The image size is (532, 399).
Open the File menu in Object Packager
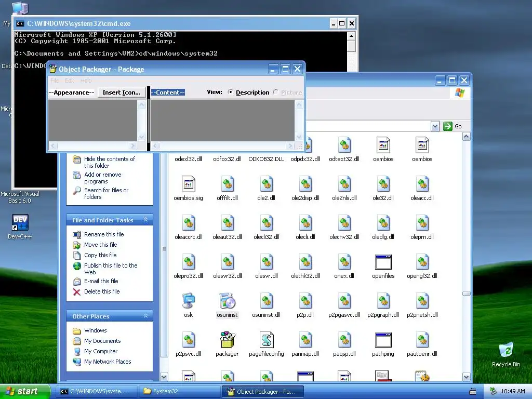click(x=55, y=81)
